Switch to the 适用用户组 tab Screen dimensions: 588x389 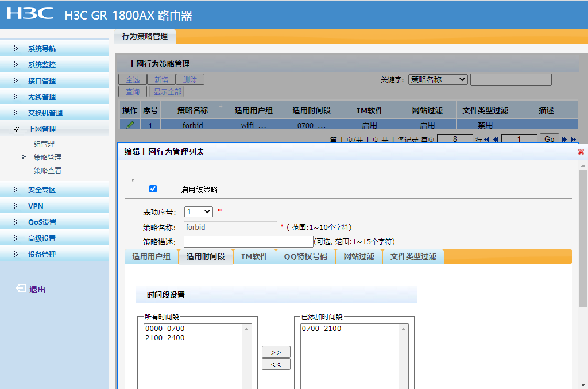[151, 257]
